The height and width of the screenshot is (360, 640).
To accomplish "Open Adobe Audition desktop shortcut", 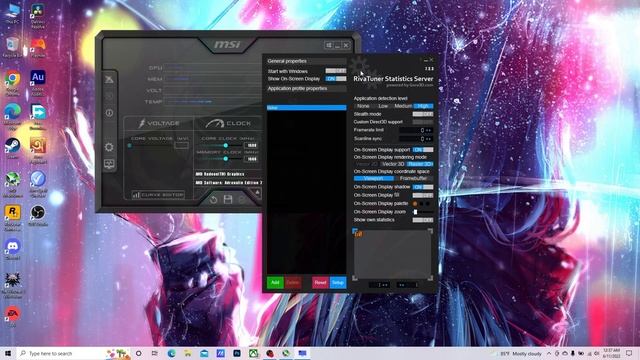I will (38, 83).
